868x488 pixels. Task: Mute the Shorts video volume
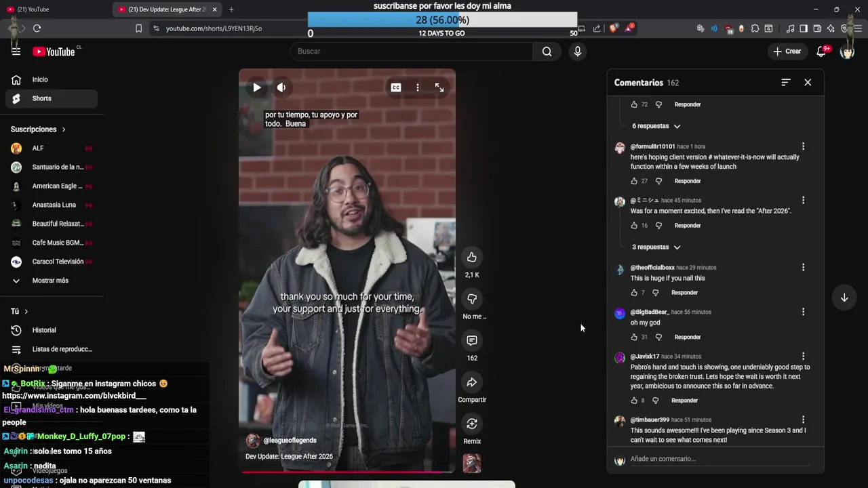click(x=281, y=87)
